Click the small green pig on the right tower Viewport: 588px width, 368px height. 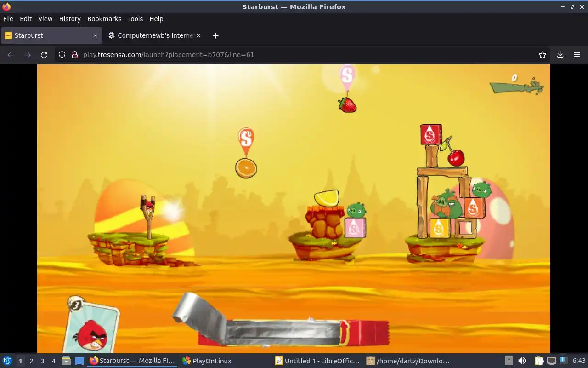[x=482, y=189]
